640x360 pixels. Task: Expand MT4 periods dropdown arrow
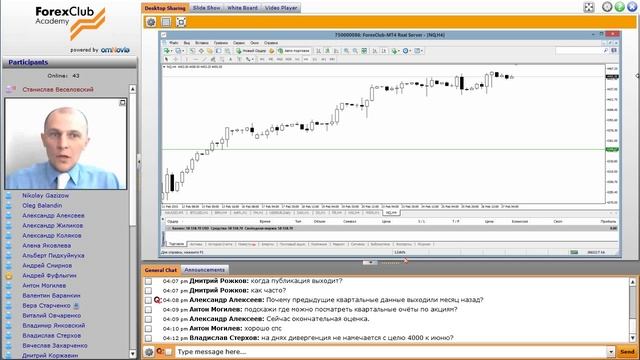click(411, 51)
